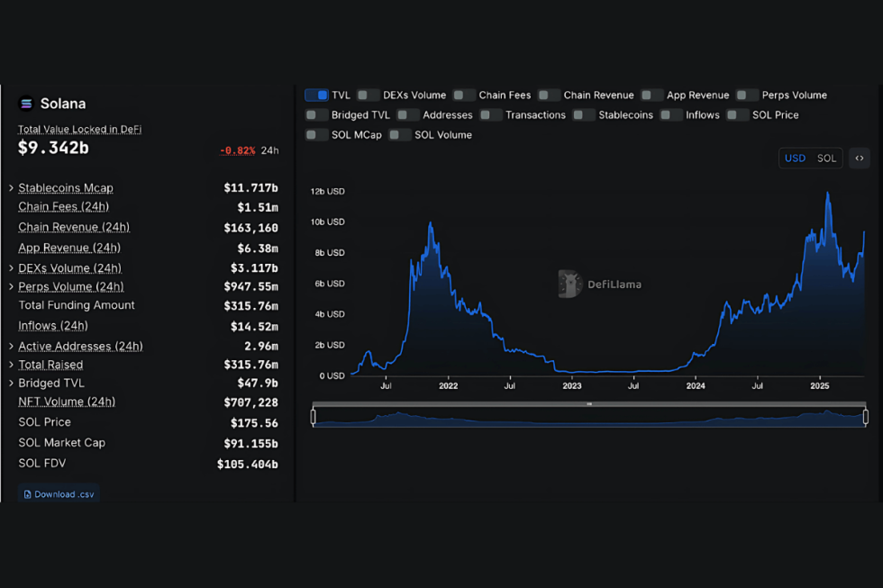
Task: Click the Total Funding Amount label
Action: (77, 305)
